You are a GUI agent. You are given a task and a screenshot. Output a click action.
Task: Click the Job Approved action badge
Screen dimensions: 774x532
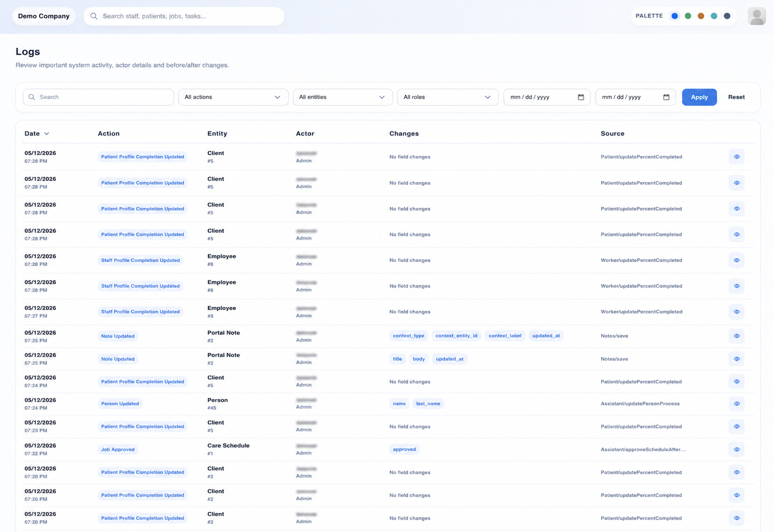[118, 450]
